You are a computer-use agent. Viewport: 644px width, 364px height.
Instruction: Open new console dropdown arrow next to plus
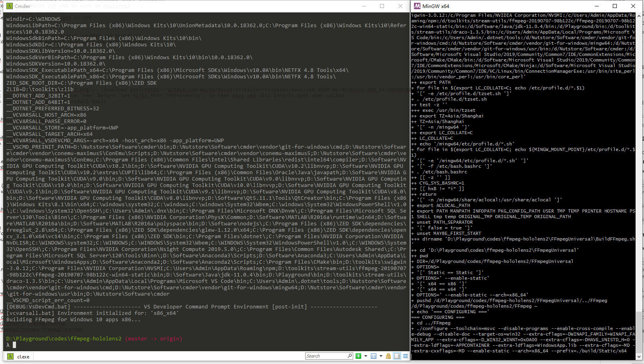click(366, 356)
